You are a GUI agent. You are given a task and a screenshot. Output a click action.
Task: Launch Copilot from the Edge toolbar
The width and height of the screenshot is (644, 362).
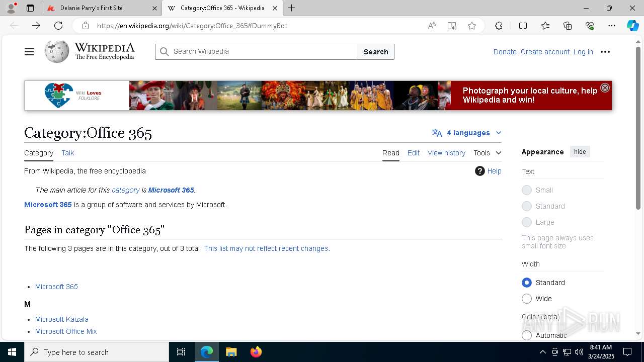click(x=632, y=26)
